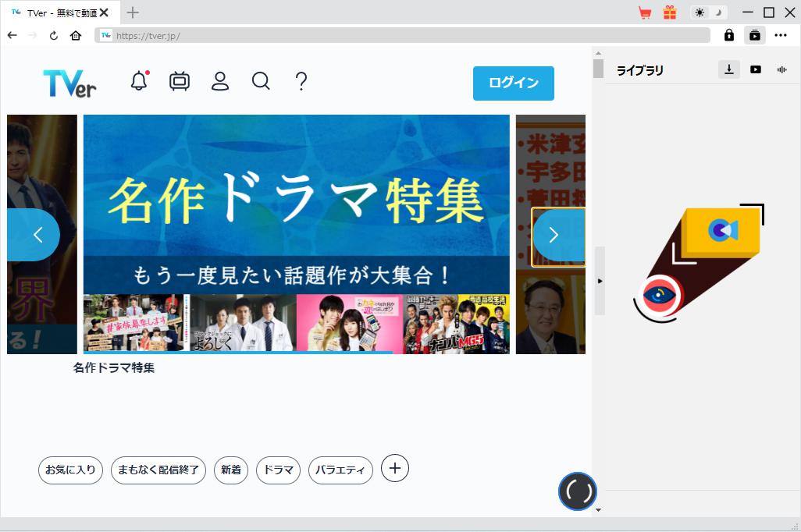Image resolution: width=801 pixels, height=532 pixels.
Task: Click the TVer notification bell icon
Action: tap(139, 80)
